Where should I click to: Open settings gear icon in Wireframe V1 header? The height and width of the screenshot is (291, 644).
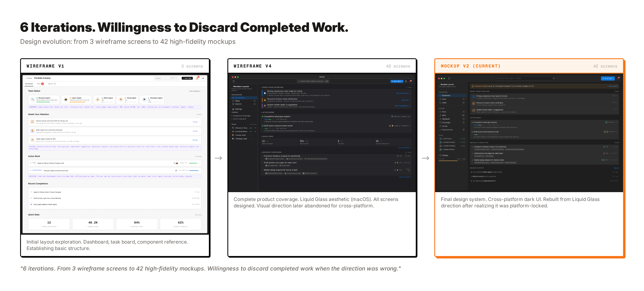click(x=203, y=78)
